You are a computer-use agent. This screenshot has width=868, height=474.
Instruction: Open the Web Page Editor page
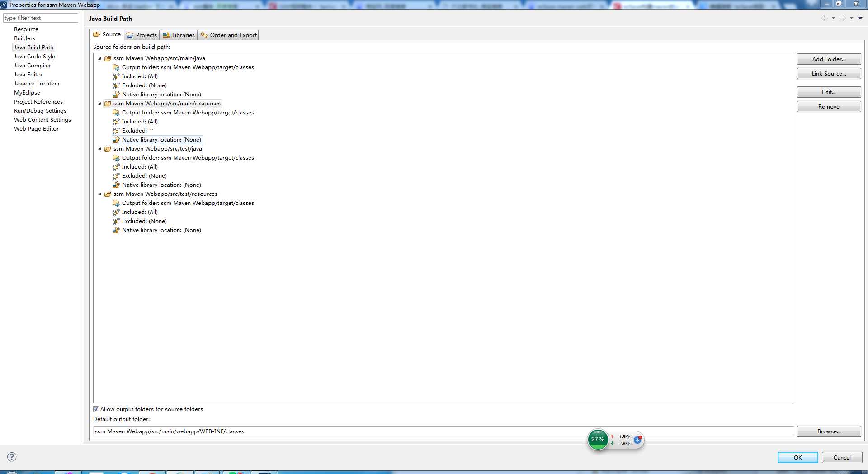coord(36,129)
